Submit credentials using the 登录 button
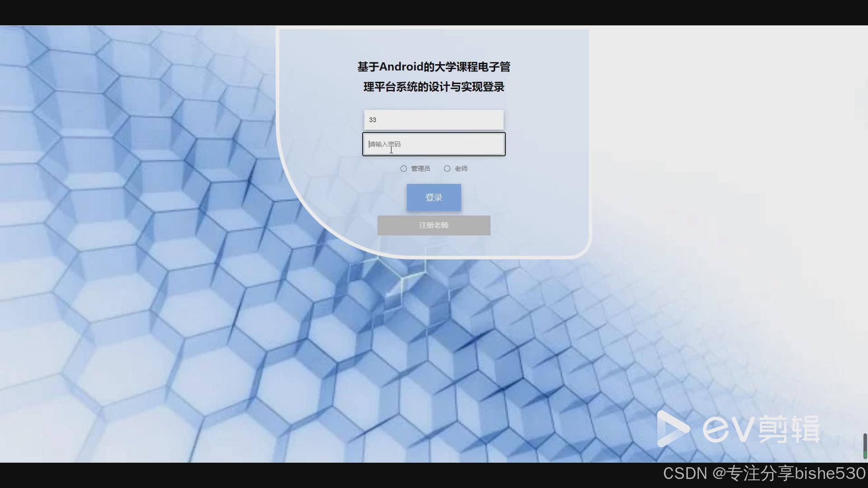This screenshot has width=868, height=488. click(x=434, y=197)
